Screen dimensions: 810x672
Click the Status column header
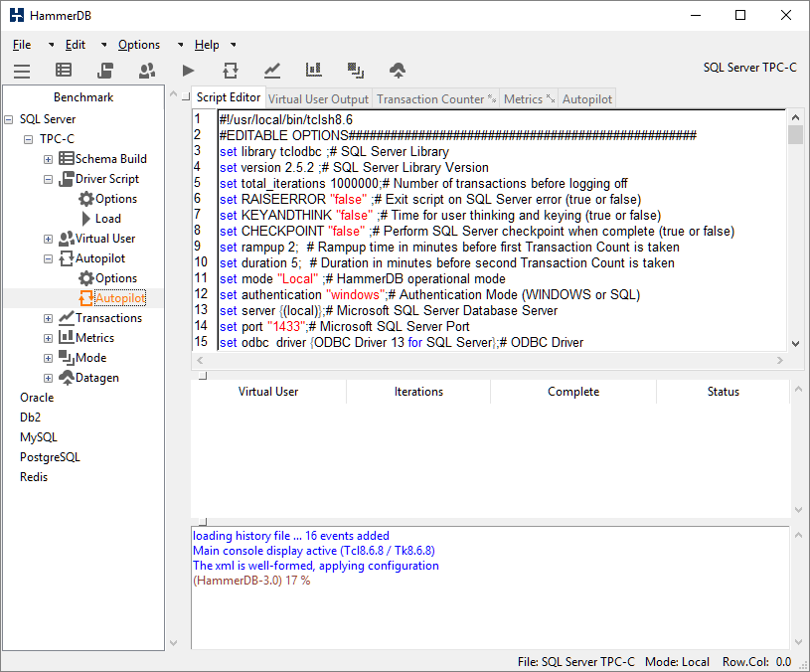pyautogui.click(x=724, y=392)
